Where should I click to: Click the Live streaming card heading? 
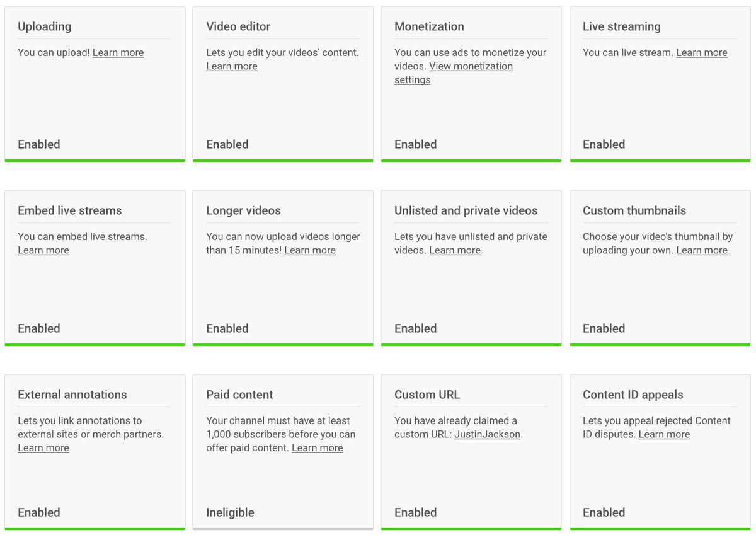[x=621, y=26]
